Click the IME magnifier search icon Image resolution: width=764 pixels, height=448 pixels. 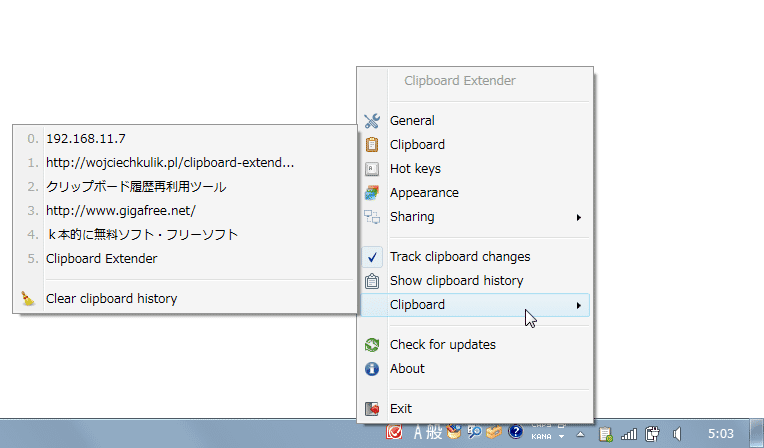[x=474, y=431]
